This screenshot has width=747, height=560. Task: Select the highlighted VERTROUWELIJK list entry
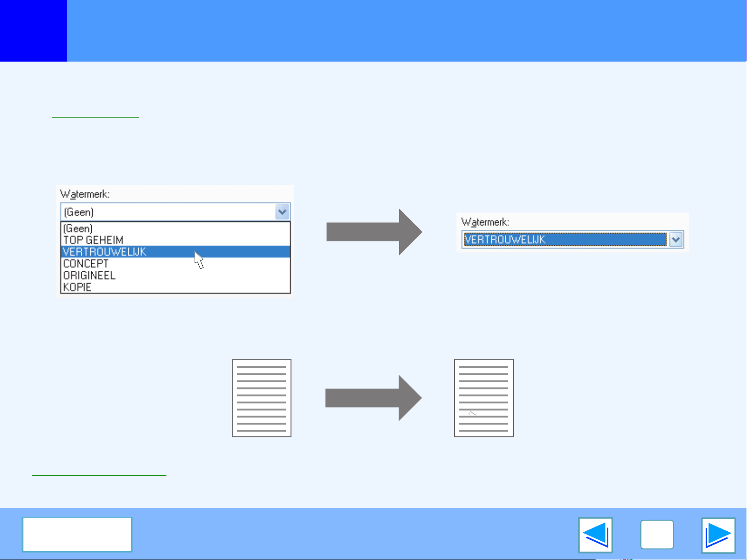coord(105,252)
